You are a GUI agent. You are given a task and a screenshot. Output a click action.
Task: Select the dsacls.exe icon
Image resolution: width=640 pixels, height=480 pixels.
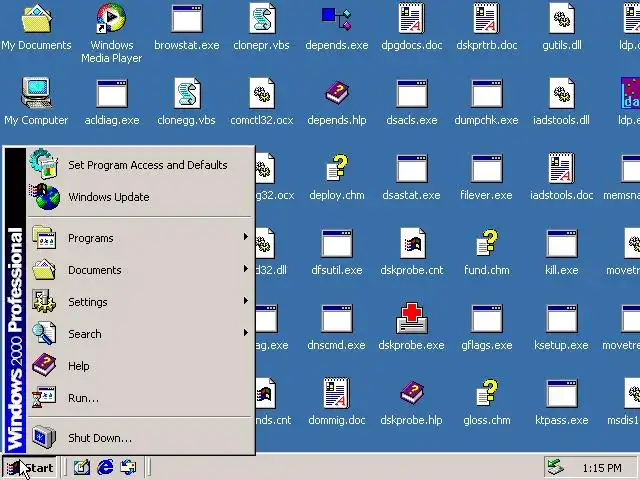[x=412, y=94]
